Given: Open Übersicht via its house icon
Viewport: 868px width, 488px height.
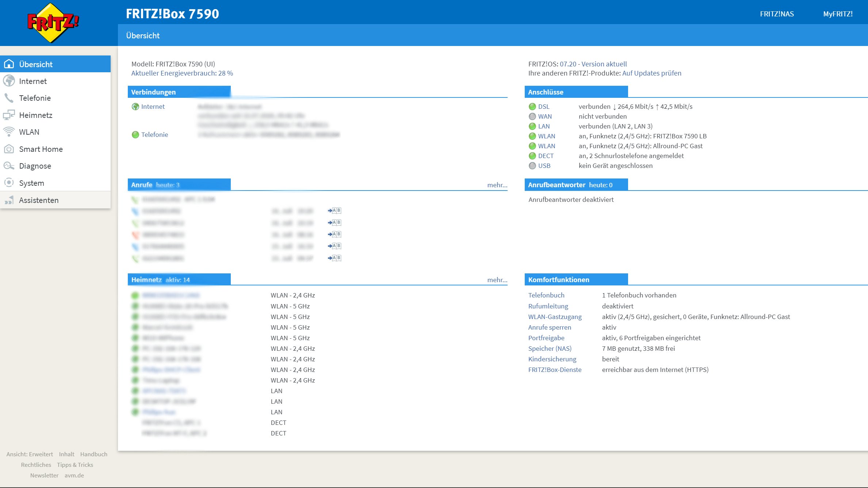Looking at the screenshot, I should [x=9, y=64].
